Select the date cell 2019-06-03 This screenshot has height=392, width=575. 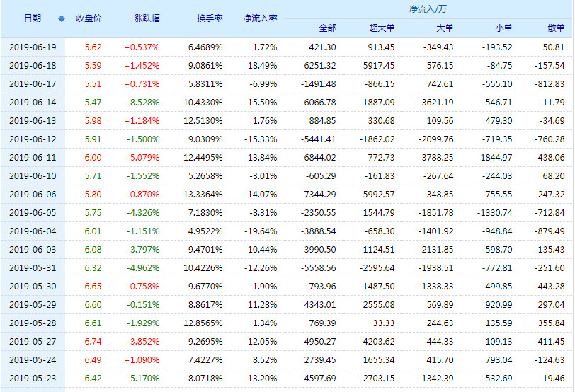[33, 250]
